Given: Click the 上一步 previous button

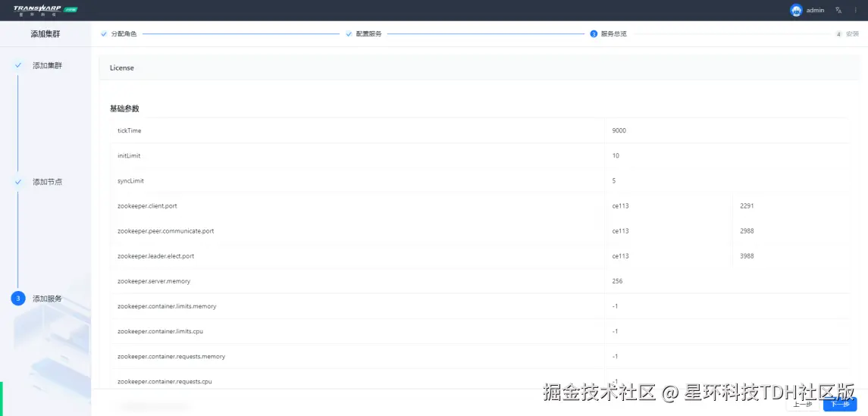Looking at the screenshot, I should [x=803, y=405].
